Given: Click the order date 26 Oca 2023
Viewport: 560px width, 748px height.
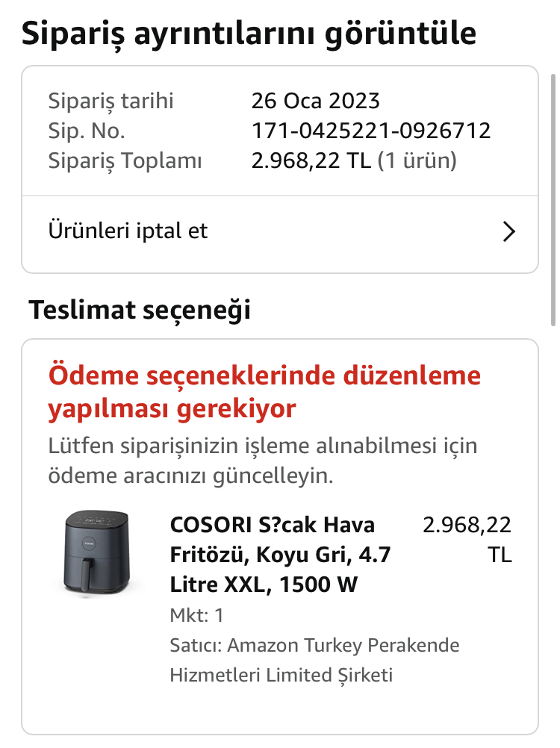Looking at the screenshot, I should pos(315,101).
